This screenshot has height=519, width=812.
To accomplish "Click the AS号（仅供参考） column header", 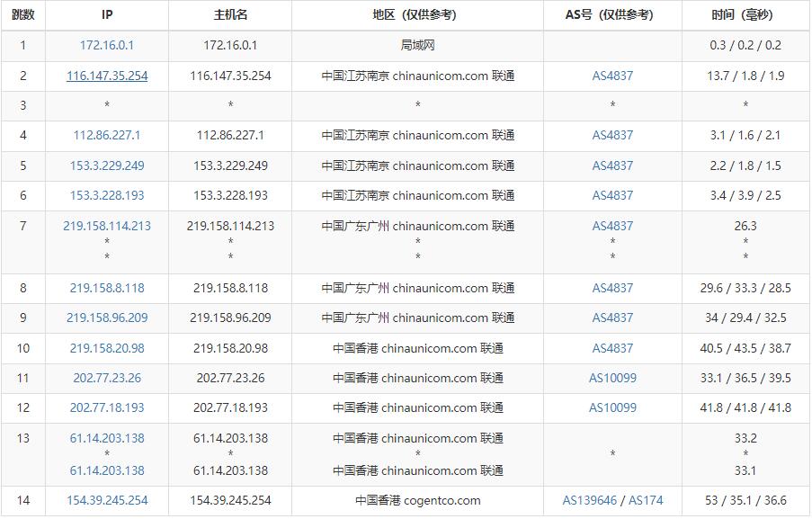I will [x=612, y=15].
